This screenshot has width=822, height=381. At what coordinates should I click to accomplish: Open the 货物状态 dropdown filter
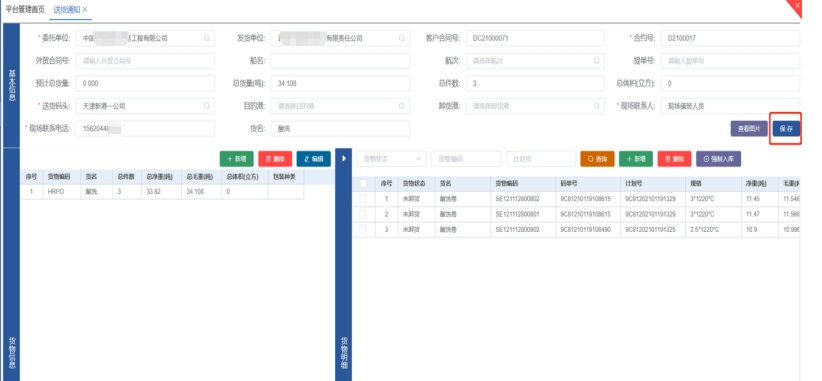pos(392,159)
